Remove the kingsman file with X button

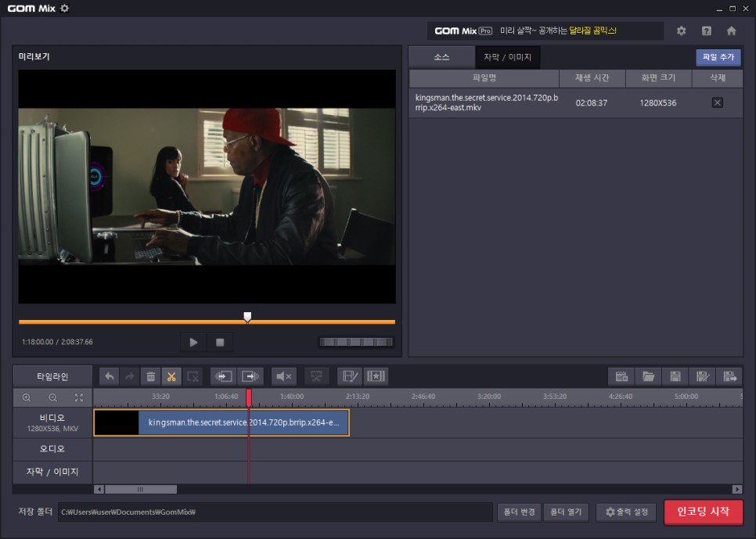(717, 102)
